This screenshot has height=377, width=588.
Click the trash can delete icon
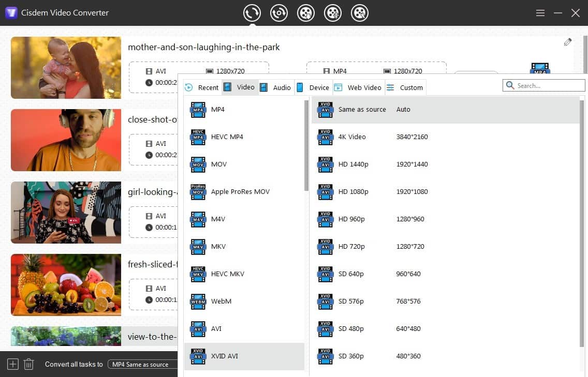(x=29, y=364)
